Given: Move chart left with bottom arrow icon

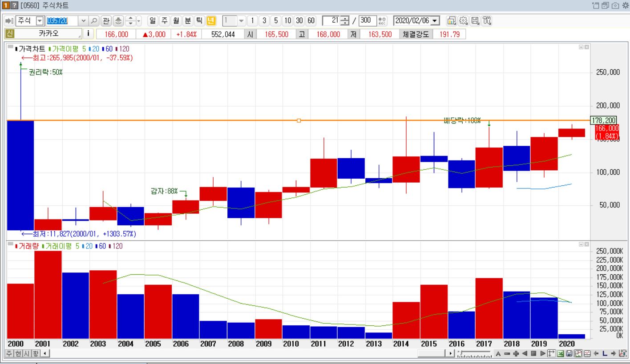Looking at the screenshot, I should (x=596, y=354).
